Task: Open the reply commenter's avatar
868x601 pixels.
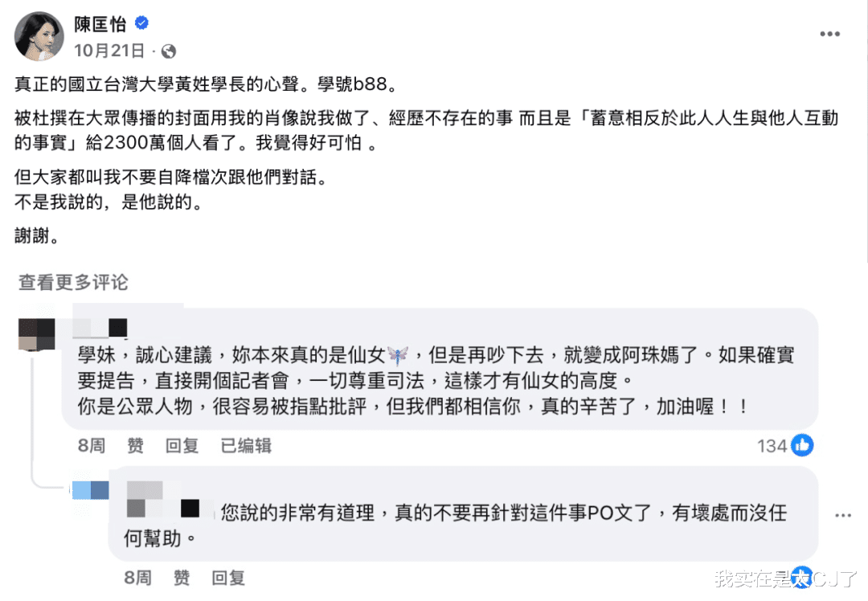Action: click(90, 489)
